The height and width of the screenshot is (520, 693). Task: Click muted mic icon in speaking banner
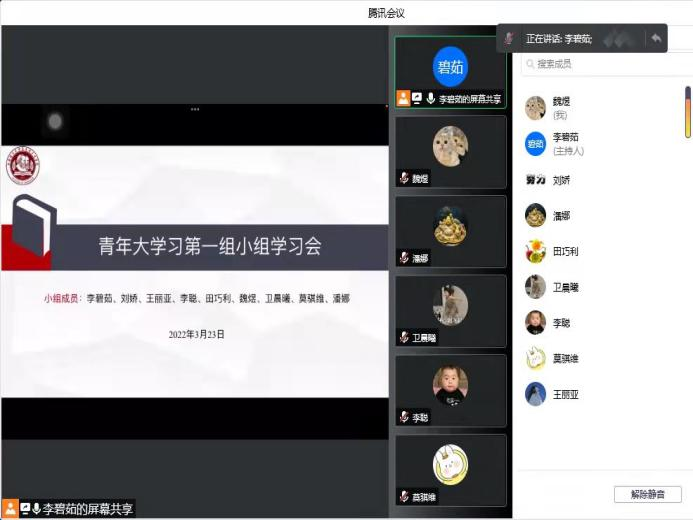click(x=509, y=38)
